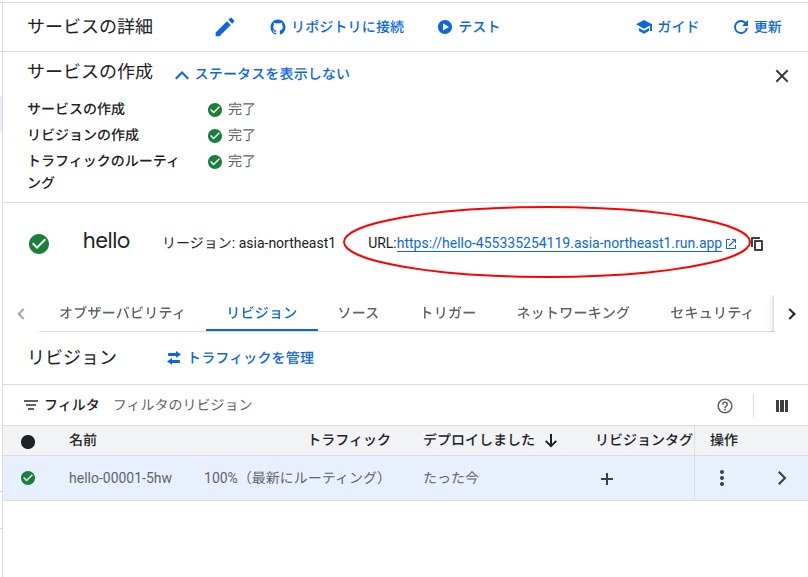Open the hello service run.app URL
The height and width of the screenshot is (577, 808).
559,243
